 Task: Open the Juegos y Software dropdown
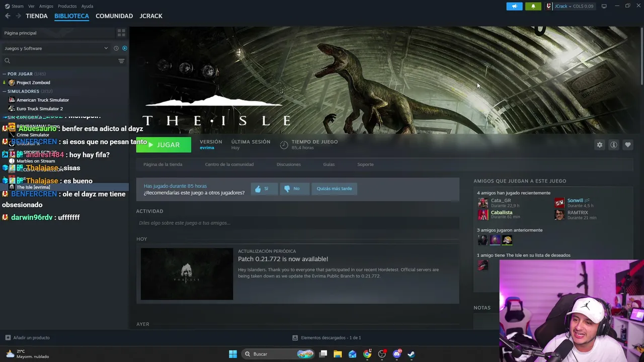tap(56, 48)
